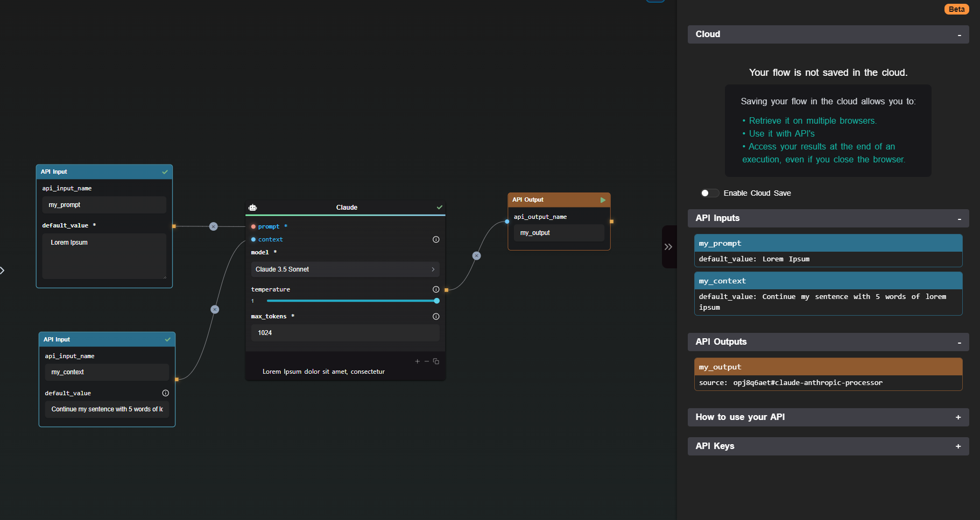Click the Beta badge
This screenshot has height=520, width=980.
956,9
